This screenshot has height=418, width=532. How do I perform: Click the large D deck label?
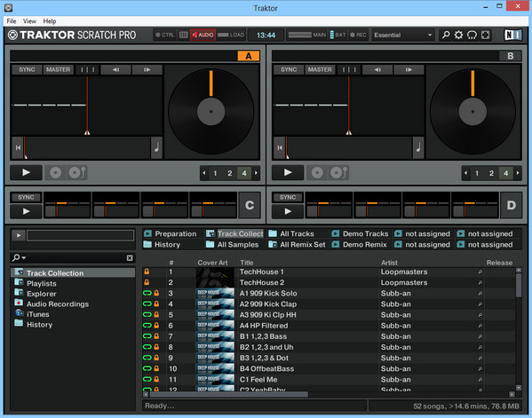(512, 205)
